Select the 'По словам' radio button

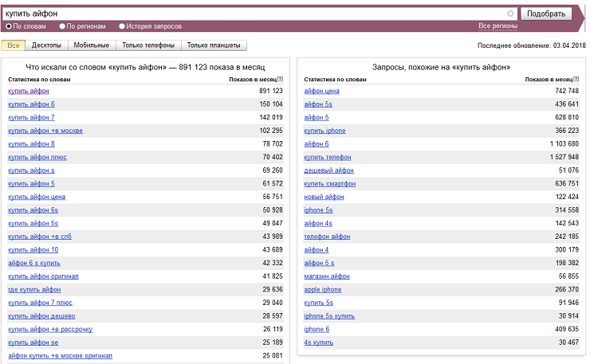click(x=9, y=26)
